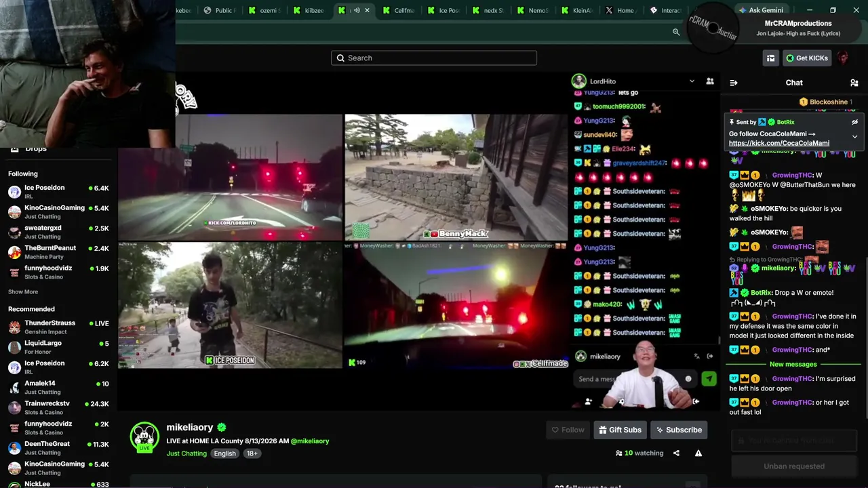This screenshot has height=488, width=868.
Task: Open the MrCRAMproductions media notification
Action: click(774, 28)
